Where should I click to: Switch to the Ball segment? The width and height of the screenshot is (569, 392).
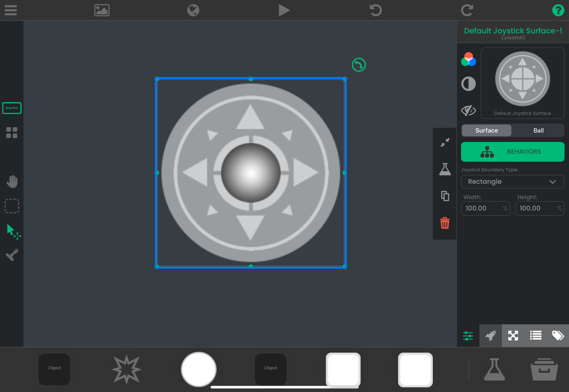538,131
